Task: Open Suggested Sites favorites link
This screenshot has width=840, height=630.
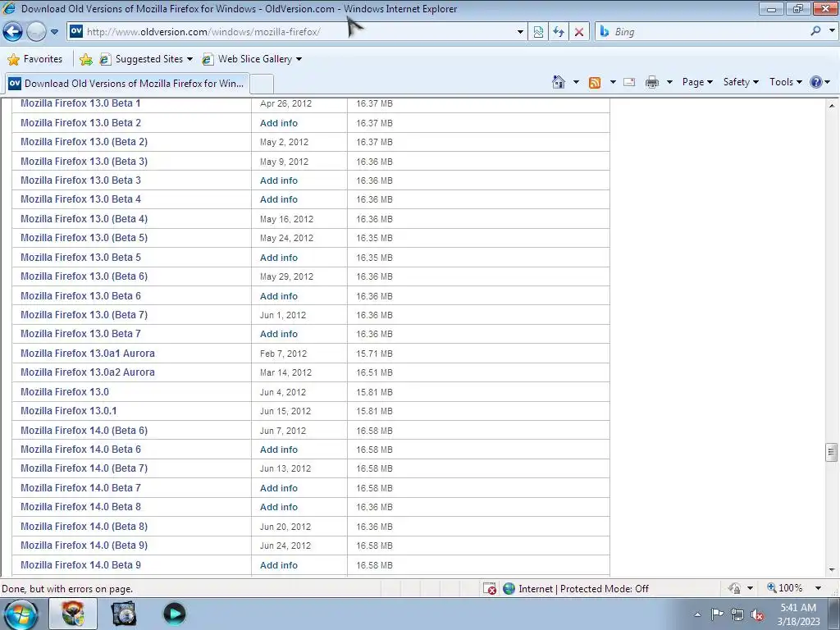Action: (146, 59)
